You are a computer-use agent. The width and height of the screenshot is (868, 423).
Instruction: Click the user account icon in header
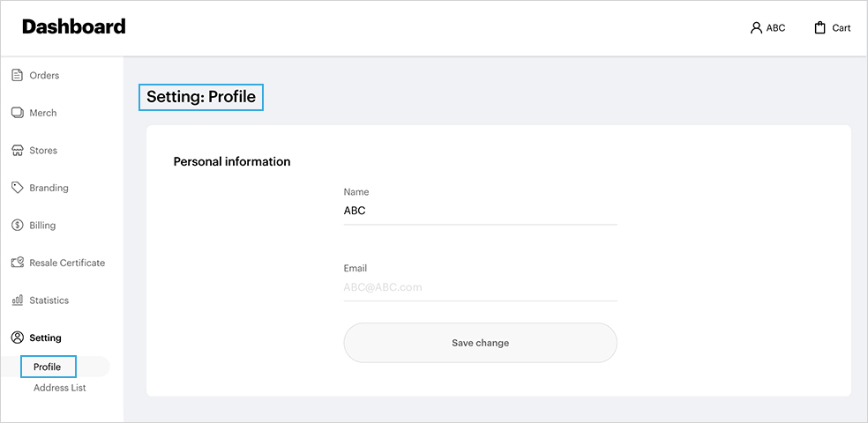coord(756,28)
